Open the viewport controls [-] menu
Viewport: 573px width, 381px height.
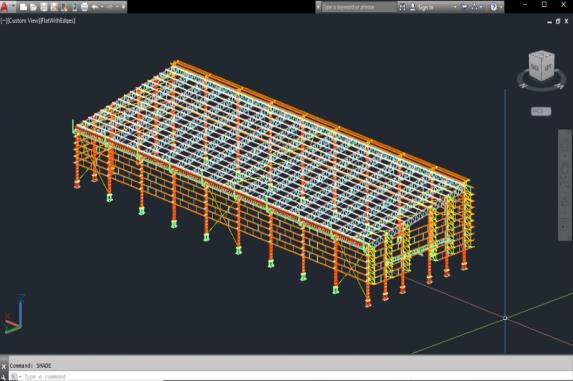3,21
